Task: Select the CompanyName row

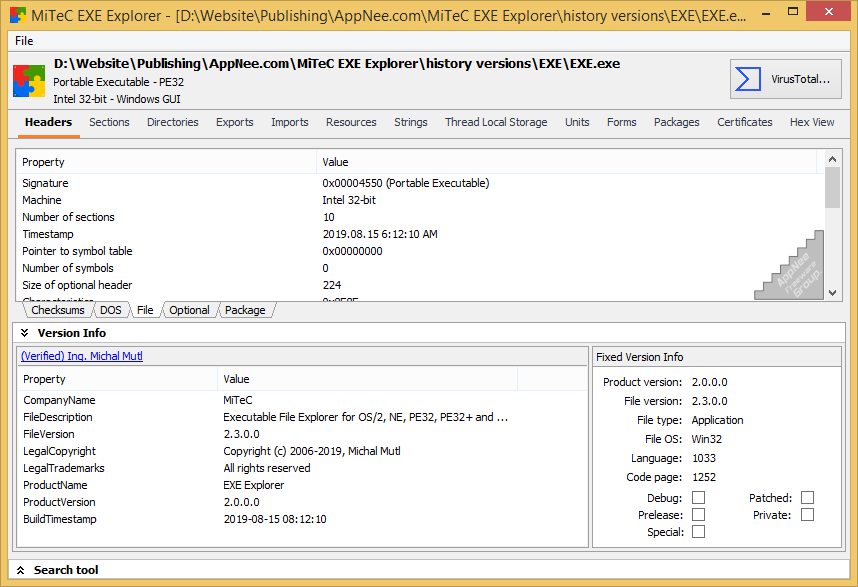Action: tap(303, 400)
